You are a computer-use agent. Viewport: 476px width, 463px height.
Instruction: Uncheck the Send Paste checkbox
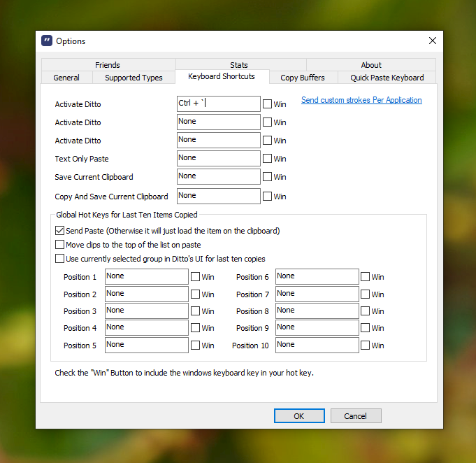pos(60,231)
